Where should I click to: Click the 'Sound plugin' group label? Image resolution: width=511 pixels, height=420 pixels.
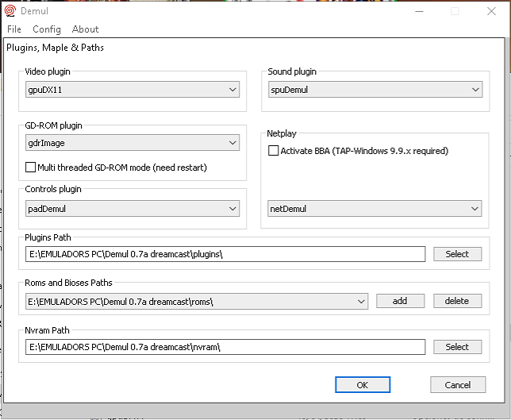coord(292,71)
